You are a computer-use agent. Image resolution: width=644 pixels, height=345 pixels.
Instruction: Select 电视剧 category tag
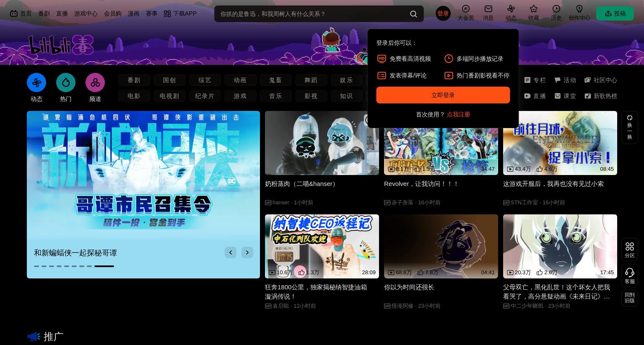coord(169,96)
